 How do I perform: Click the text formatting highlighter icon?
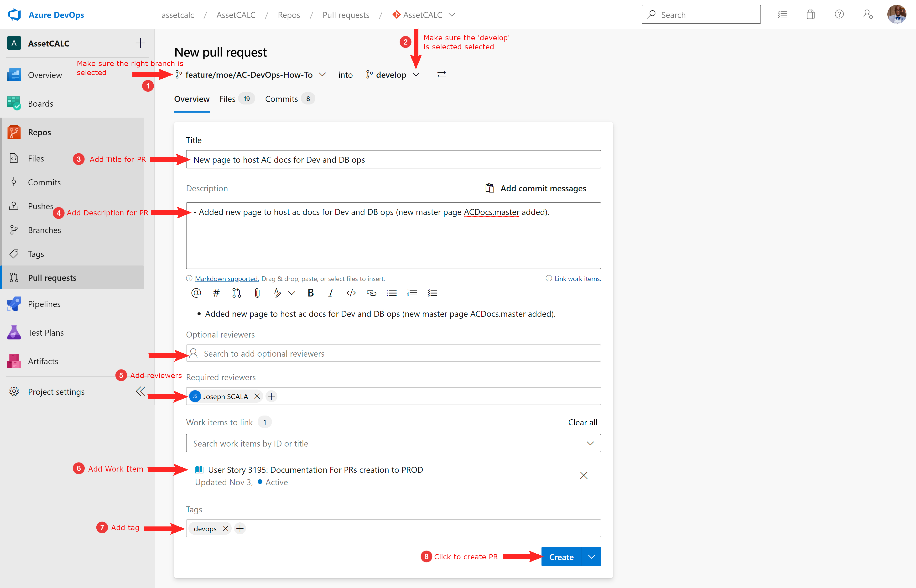(278, 293)
